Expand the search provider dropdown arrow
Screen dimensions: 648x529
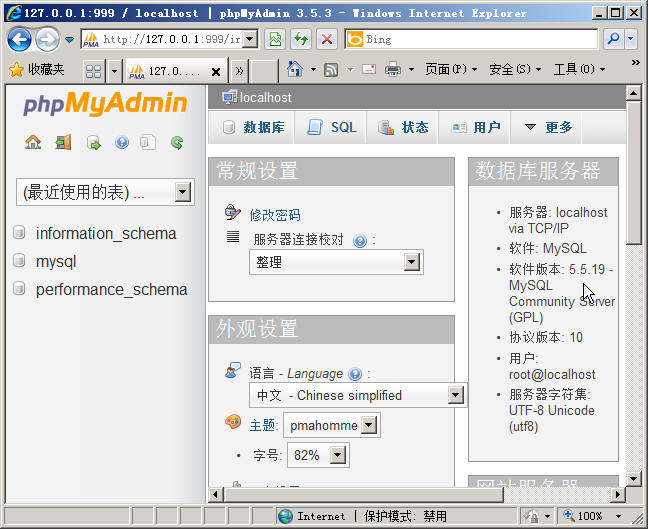[631, 39]
